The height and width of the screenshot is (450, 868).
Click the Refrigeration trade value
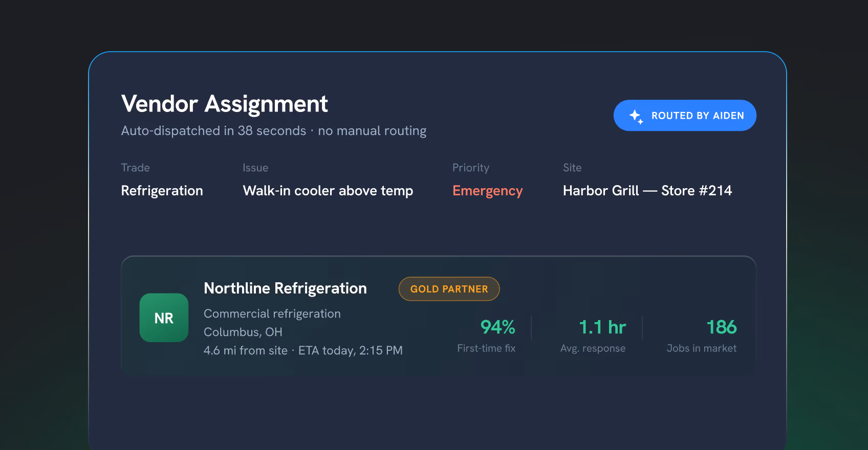[x=162, y=191]
